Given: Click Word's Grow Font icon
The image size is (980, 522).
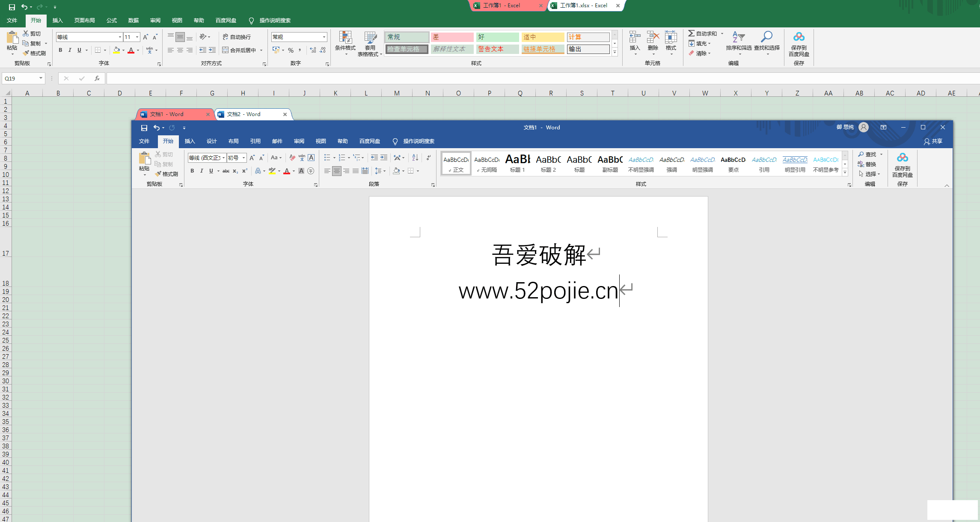Looking at the screenshot, I should 252,158.
